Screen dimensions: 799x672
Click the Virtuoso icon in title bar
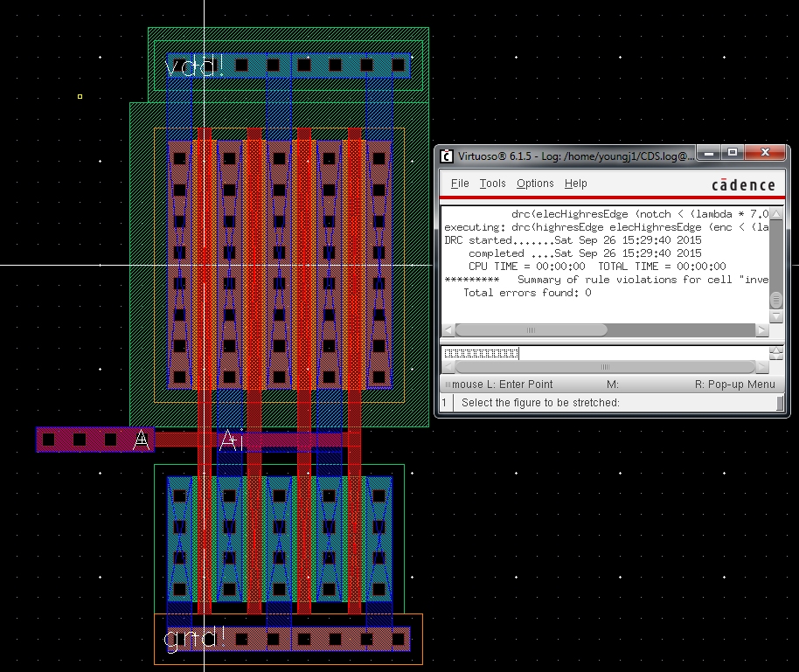coord(447,156)
